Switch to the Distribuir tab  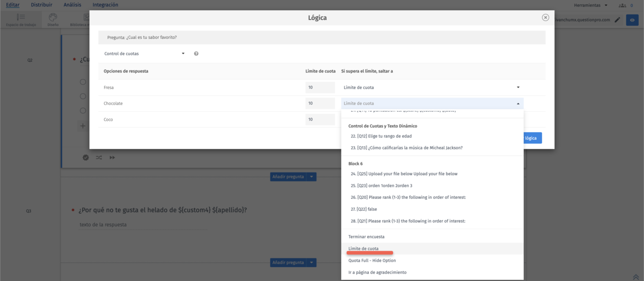[41, 5]
